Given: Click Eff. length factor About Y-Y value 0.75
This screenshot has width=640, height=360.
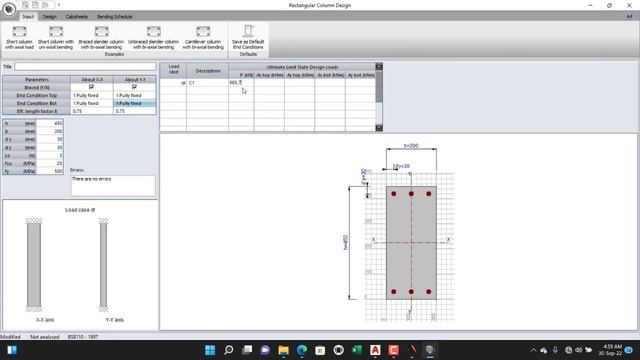Looking at the screenshot, I should 135,111.
